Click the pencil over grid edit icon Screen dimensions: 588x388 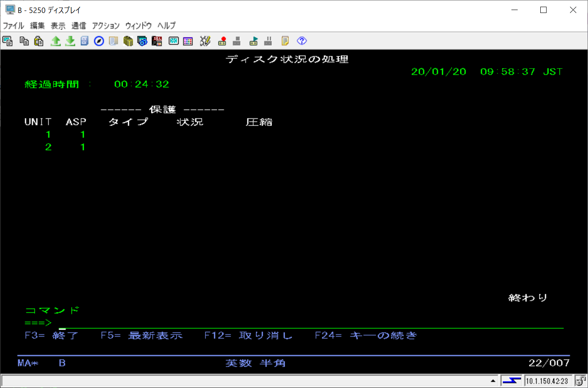205,41
